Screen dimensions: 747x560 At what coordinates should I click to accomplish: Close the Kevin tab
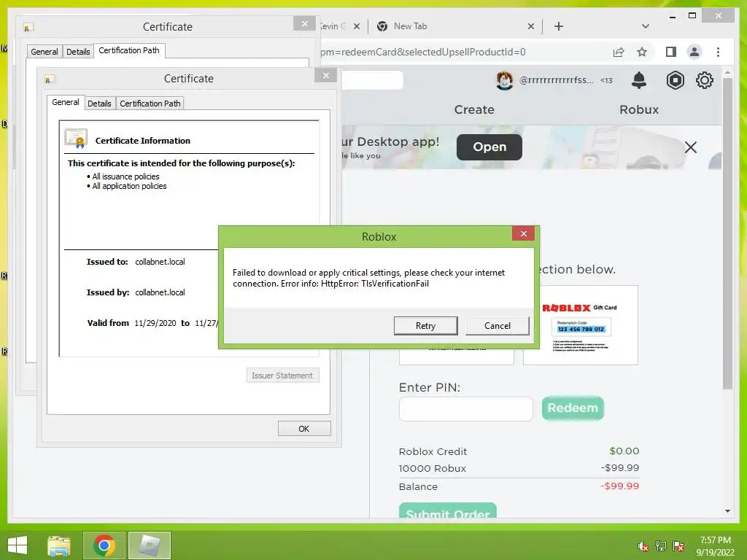(x=356, y=26)
